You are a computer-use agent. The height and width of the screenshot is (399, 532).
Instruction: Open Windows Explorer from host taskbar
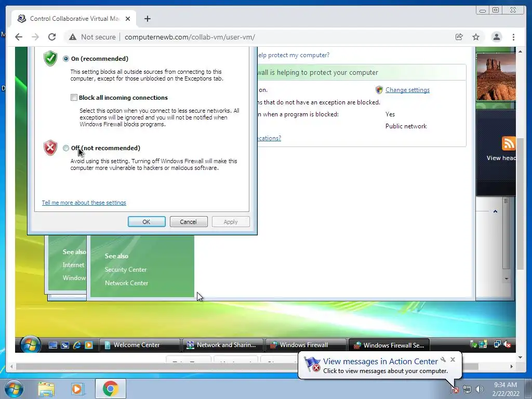[46, 389]
